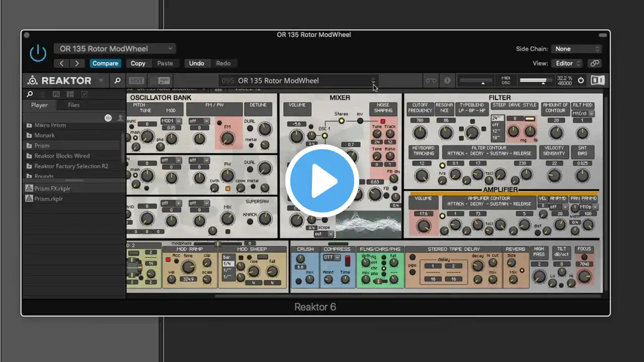Go to the previous preset with left arrow
The height and width of the screenshot is (362, 644).
(x=61, y=63)
